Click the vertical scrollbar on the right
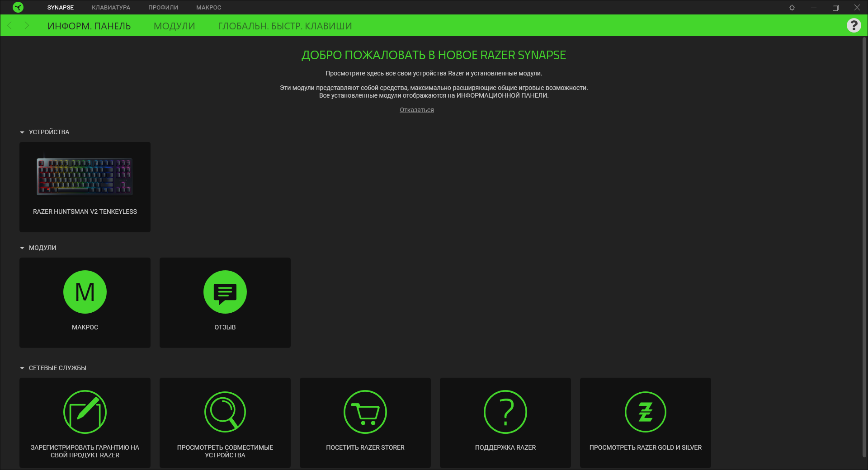 pyautogui.click(x=864, y=246)
